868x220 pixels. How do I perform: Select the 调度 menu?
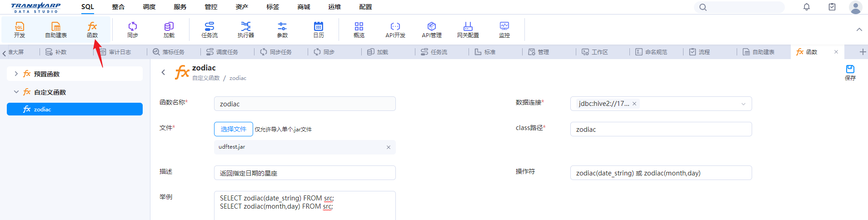click(149, 7)
